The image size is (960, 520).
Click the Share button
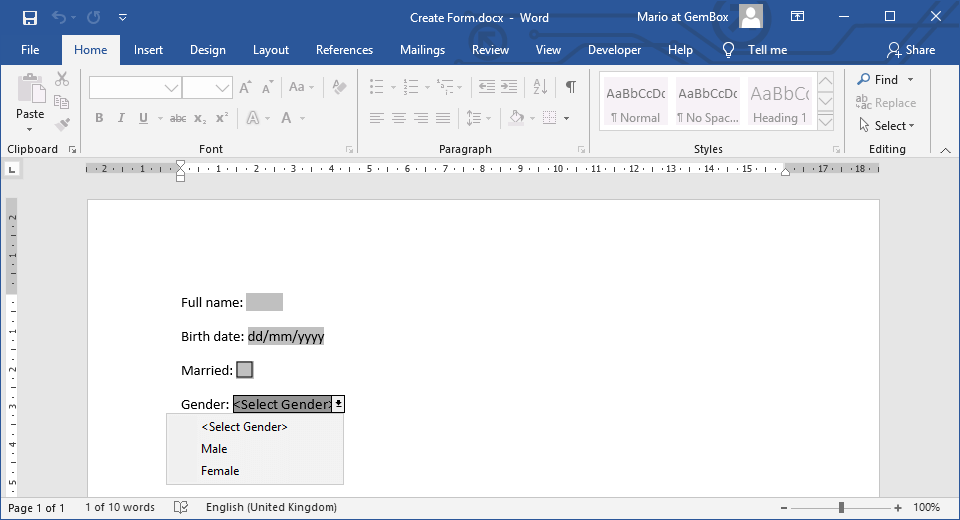point(911,50)
